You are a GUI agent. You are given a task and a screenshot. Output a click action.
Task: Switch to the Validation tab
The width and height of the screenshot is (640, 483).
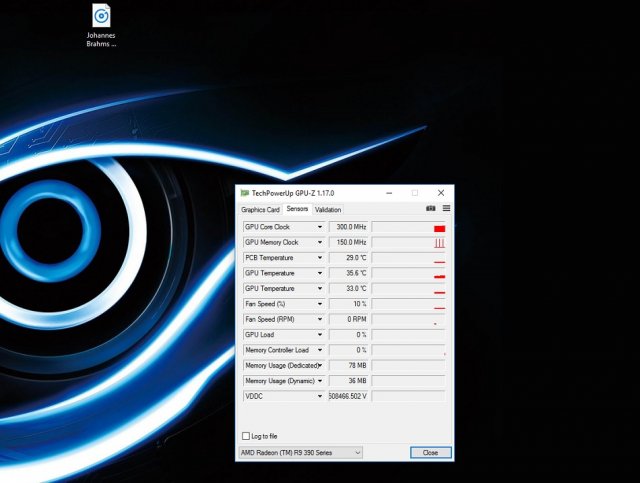click(328, 210)
